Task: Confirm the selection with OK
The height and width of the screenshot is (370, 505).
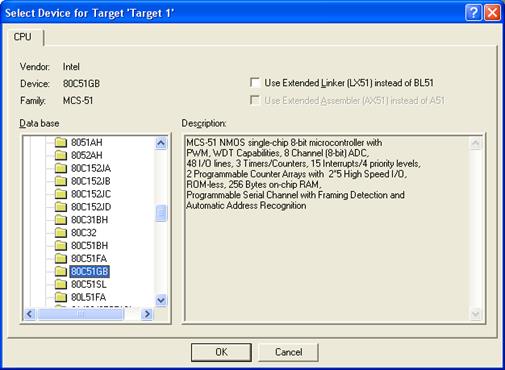Action: point(221,352)
